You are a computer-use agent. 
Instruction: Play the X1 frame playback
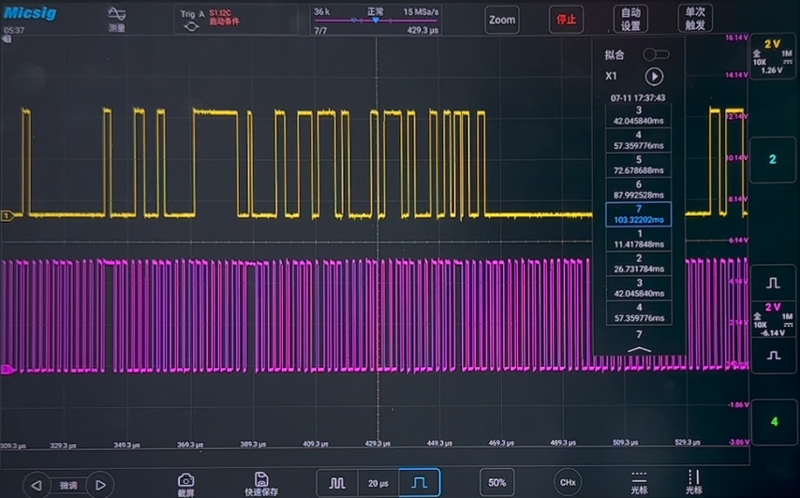tap(654, 76)
